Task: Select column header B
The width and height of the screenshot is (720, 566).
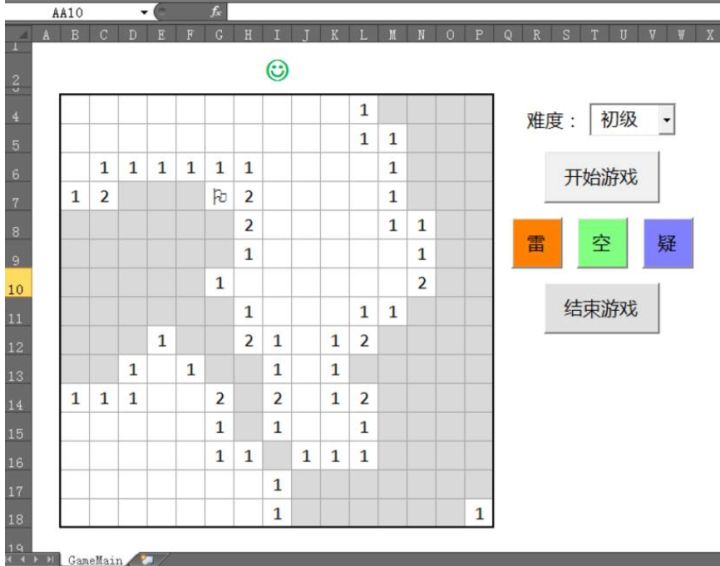Action: 75,35
